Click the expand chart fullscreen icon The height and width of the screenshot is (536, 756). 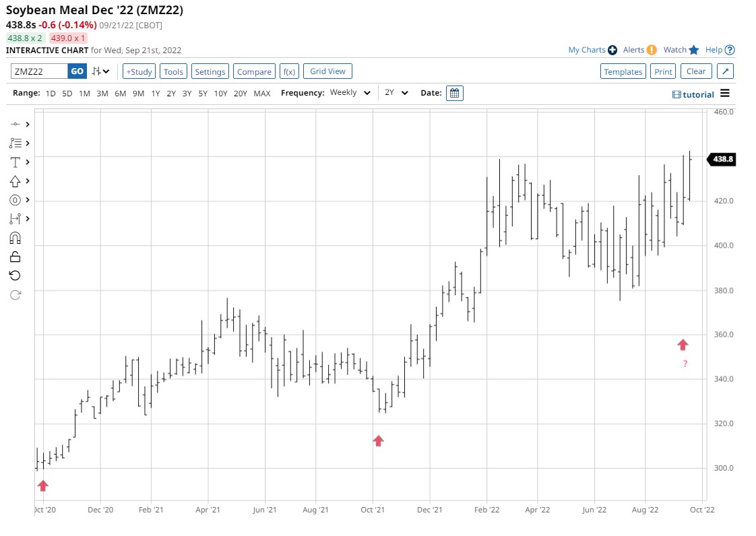click(725, 71)
